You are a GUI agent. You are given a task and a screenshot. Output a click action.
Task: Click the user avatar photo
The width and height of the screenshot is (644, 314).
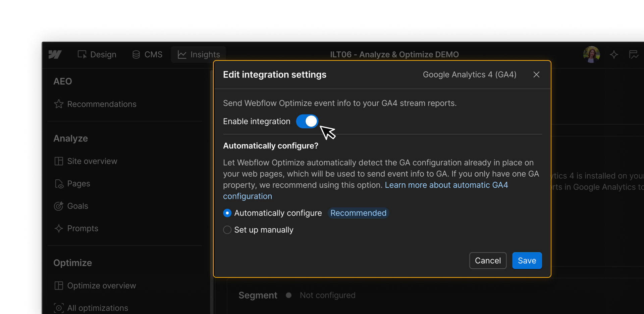[591, 54]
